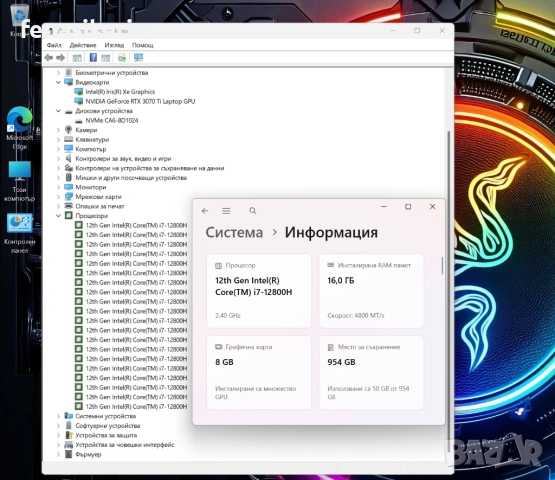Click the properties panel toolbar icon next to Help
Image resolution: width=555 pixels, height=480 pixels.
(105, 58)
